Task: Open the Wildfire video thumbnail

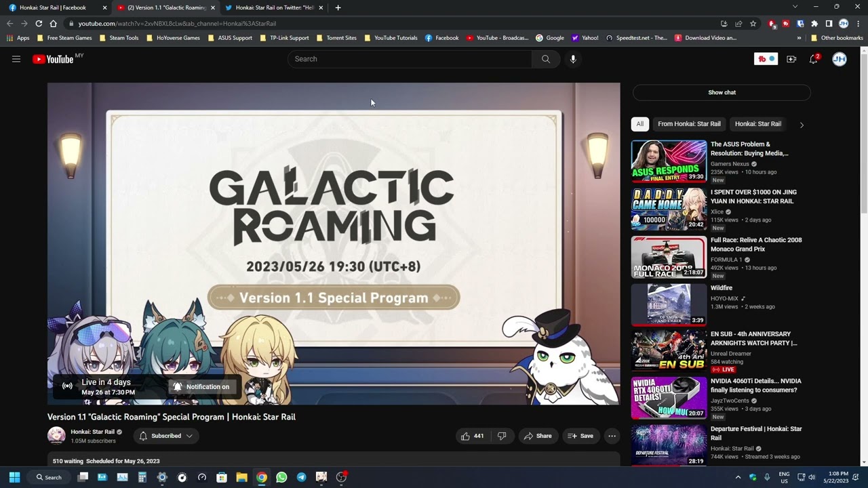Action: pyautogui.click(x=669, y=304)
